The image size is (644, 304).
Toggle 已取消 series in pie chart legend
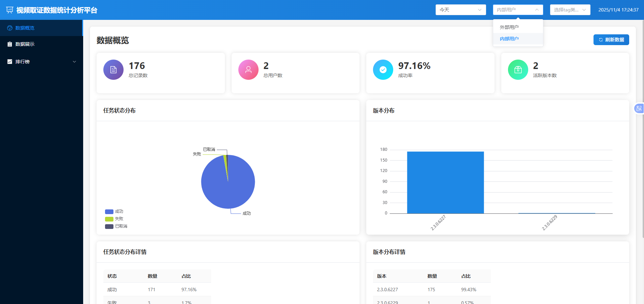116,226
